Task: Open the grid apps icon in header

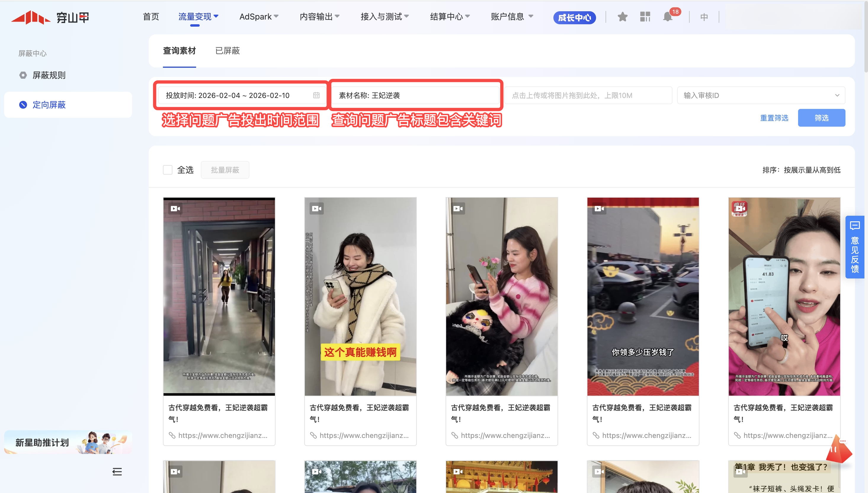Action: point(645,17)
